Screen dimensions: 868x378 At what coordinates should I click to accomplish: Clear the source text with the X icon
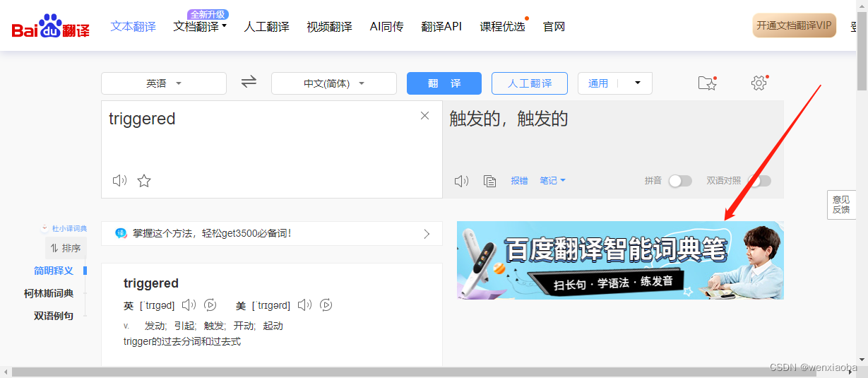point(424,116)
